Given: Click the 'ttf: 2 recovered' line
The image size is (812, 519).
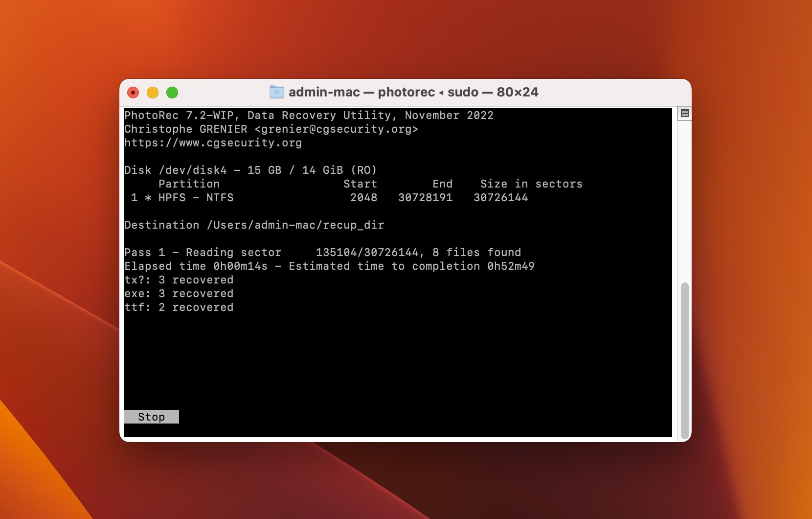Looking at the screenshot, I should point(179,307).
